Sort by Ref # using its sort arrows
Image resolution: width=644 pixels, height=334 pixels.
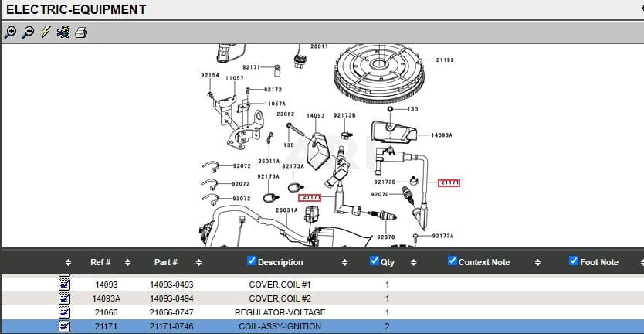coord(127,262)
